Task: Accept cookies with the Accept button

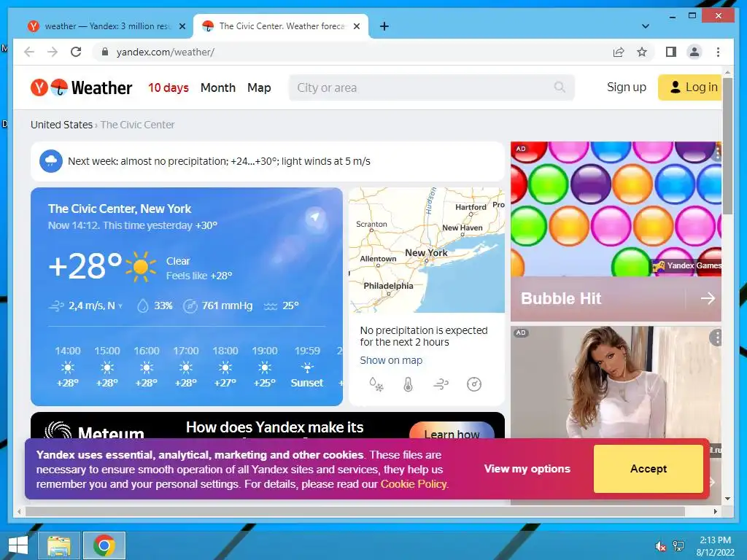Action: tap(649, 469)
